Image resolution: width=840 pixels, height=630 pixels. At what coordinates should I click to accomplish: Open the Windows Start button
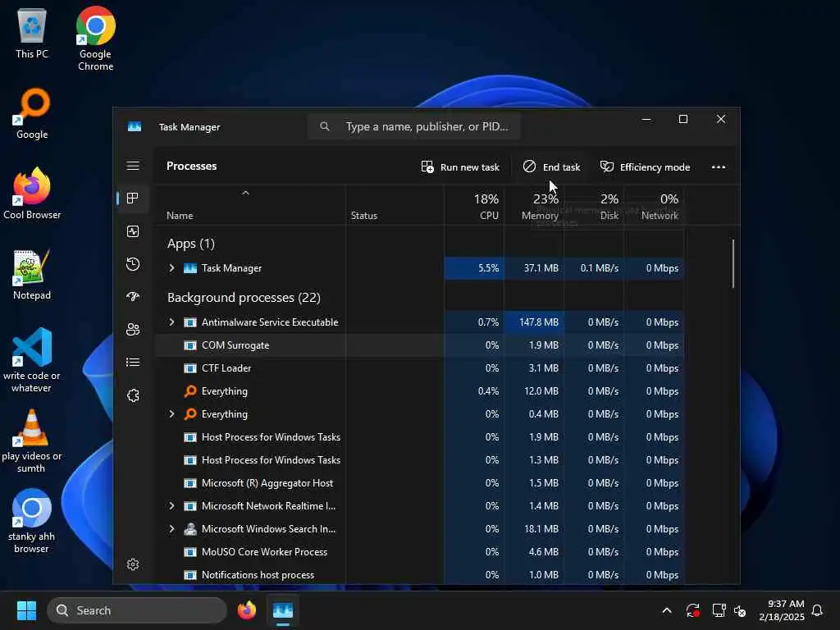point(26,610)
